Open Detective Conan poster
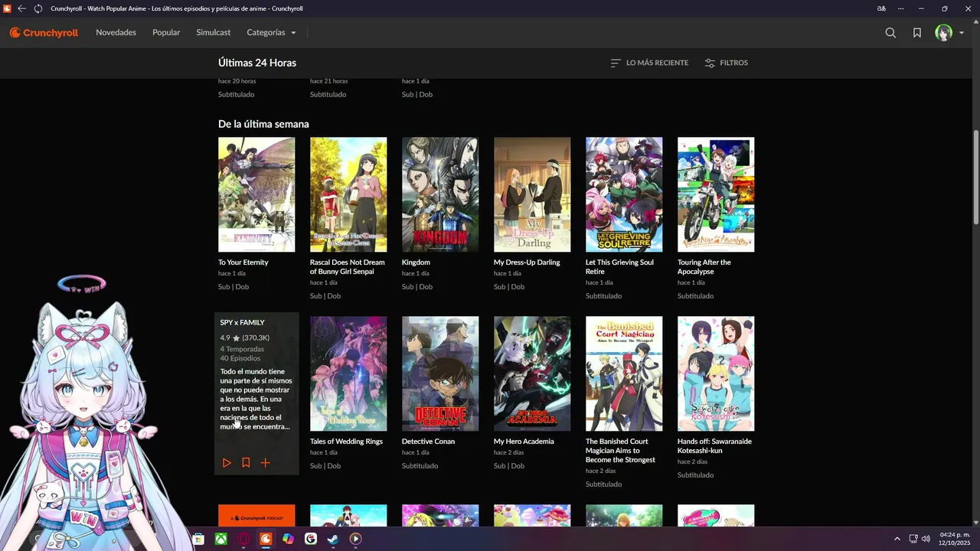This screenshot has width=980, height=551. pos(440,373)
